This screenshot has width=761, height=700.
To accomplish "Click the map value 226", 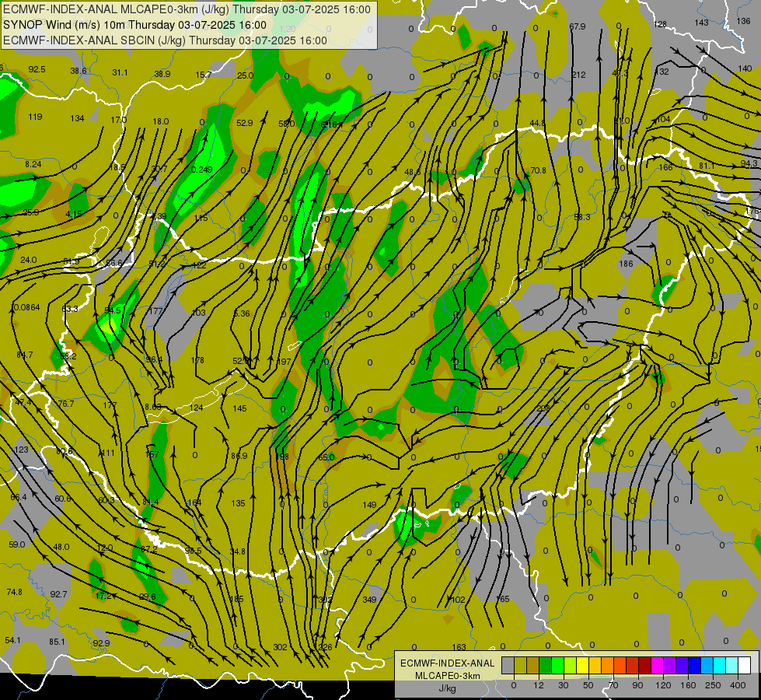I will 325,647.
